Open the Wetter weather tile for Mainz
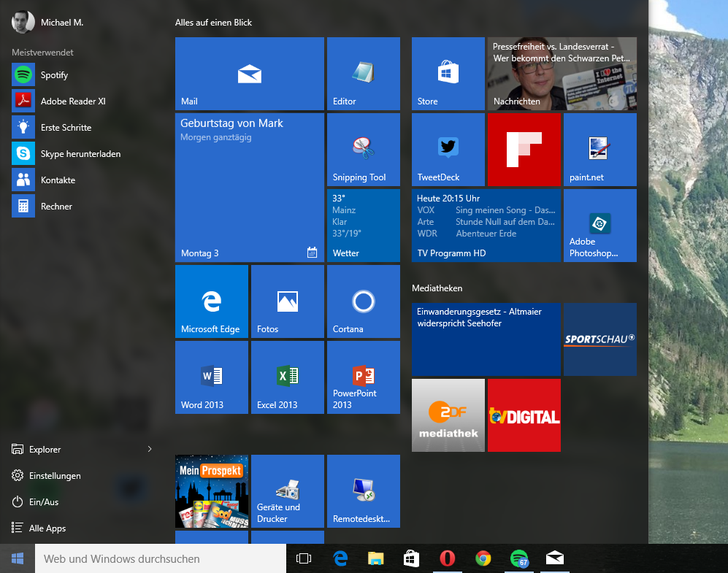 tap(363, 225)
